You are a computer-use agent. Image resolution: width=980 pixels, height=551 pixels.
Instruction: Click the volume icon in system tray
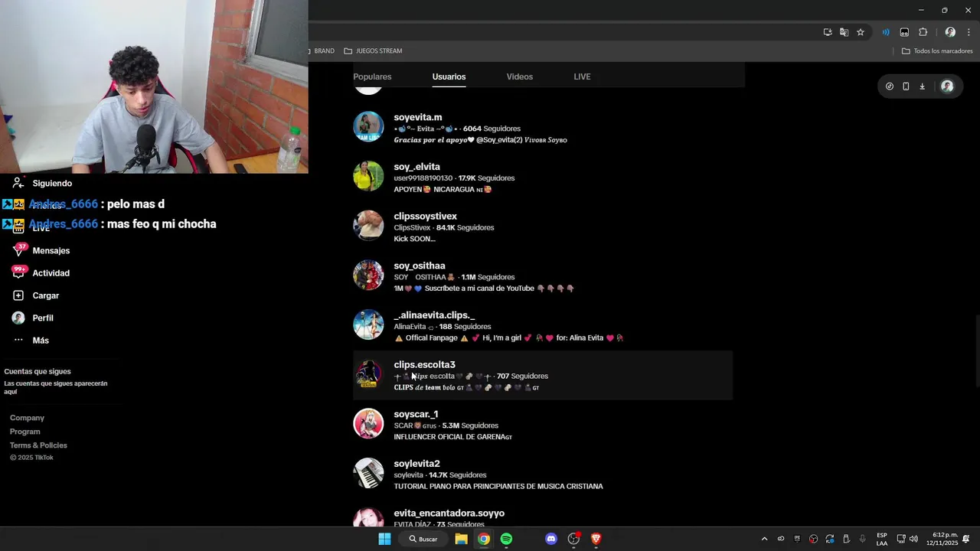[x=913, y=539]
